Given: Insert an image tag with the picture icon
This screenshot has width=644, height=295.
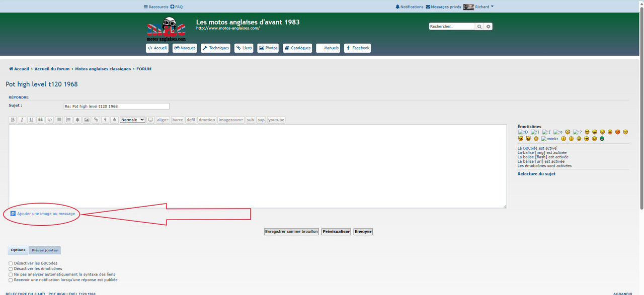Looking at the screenshot, I should pos(87,120).
